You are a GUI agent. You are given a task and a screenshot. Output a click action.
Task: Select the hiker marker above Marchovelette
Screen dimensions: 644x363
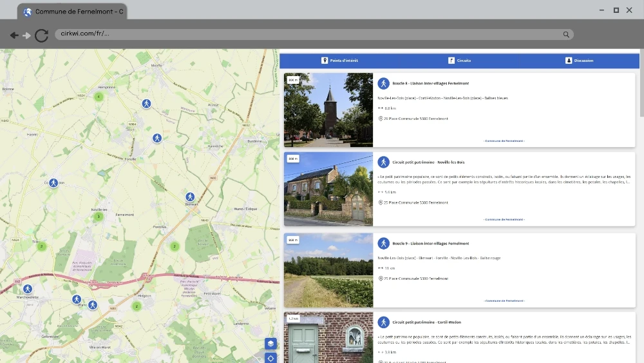pyautogui.click(x=28, y=289)
